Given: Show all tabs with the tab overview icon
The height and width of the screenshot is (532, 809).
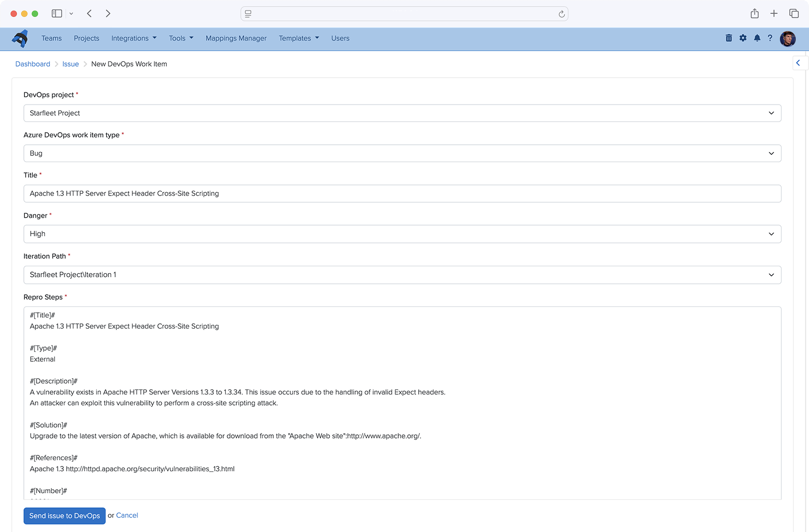Looking at the screenshot, I should [x=794, y=13].
